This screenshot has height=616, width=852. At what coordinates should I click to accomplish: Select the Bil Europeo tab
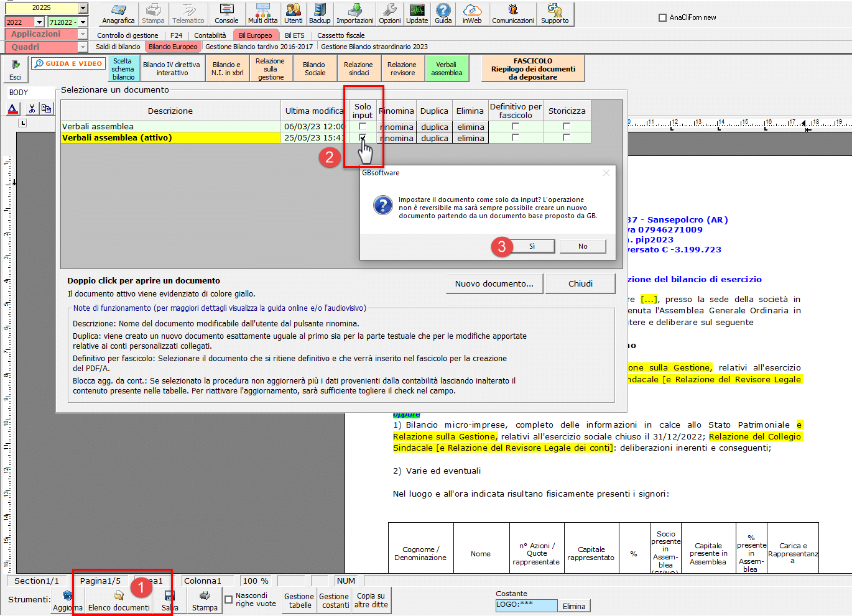[x=255, y=35]
